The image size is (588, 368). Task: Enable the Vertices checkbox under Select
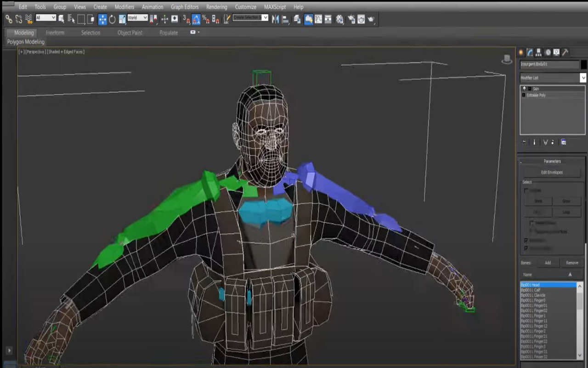click(x=526, y=190)
